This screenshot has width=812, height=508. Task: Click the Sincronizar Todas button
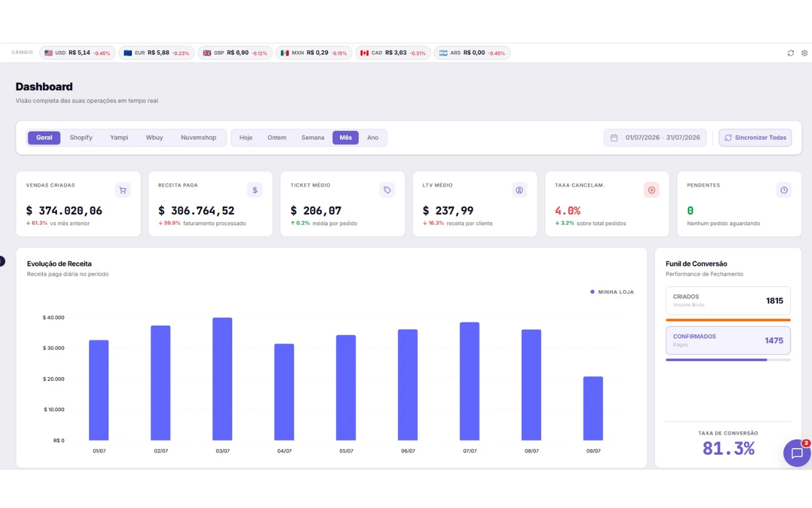(x=755, y=138)
